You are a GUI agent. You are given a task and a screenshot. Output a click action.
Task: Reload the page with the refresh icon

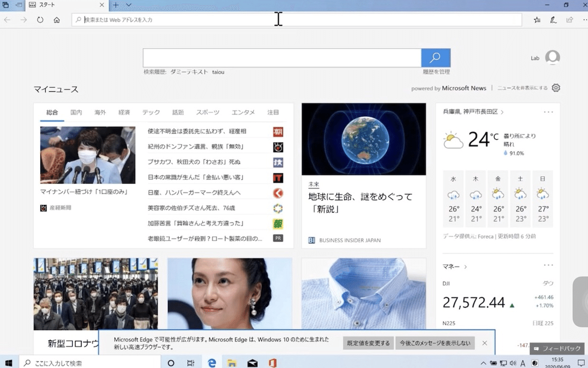[x=40, y=20]
